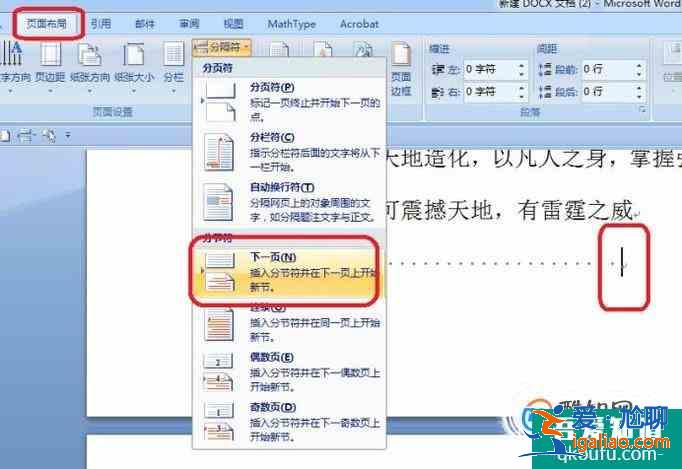Click the 缩进 左 indent field
This screenshot has height=469, width=682.
coord(490,69)
